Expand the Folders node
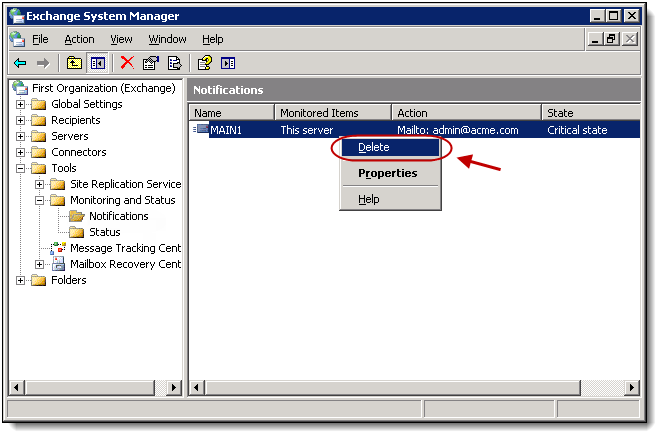The image size is (664, 440). pos(20,280)
